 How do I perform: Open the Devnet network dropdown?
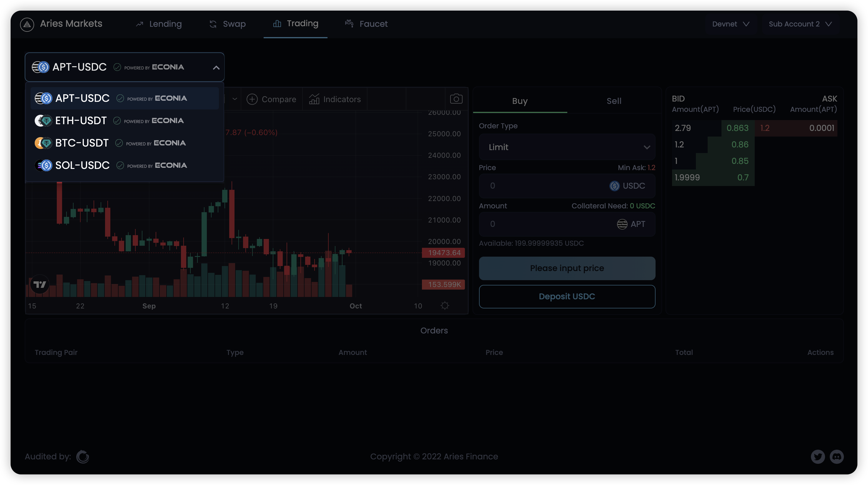click(731, 24)
